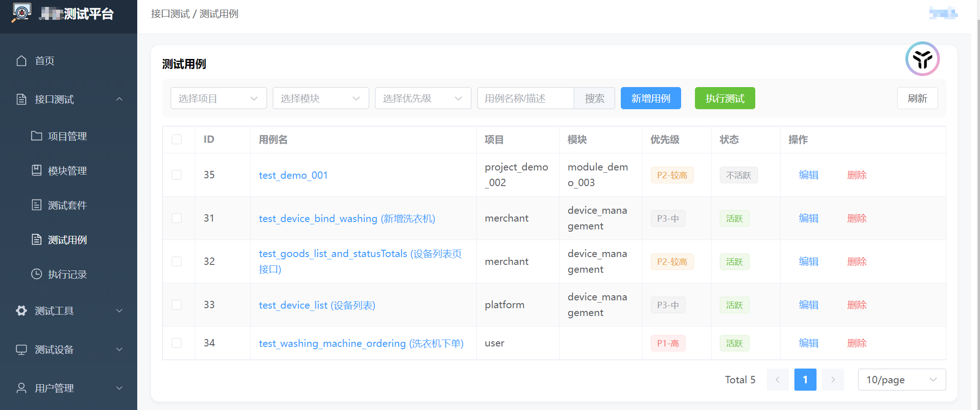Click 编辑 for the ID 32 row
The width and height of the screenshot is (980, 410).
tap(809, 262)
